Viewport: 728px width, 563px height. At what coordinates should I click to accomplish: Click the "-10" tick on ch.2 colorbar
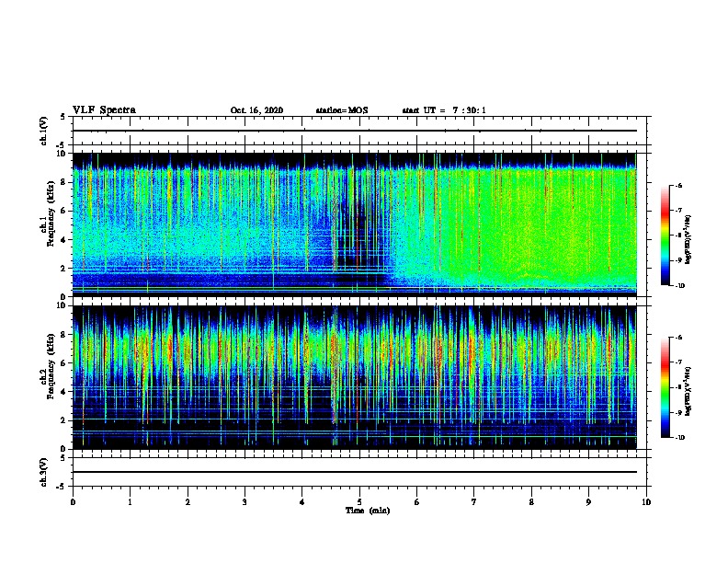coord(679,438)
